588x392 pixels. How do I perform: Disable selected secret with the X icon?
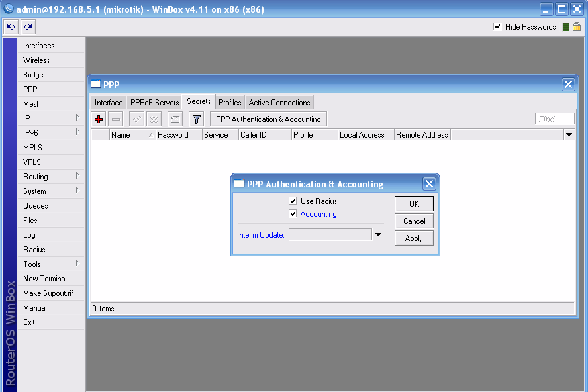click(154, 119)
